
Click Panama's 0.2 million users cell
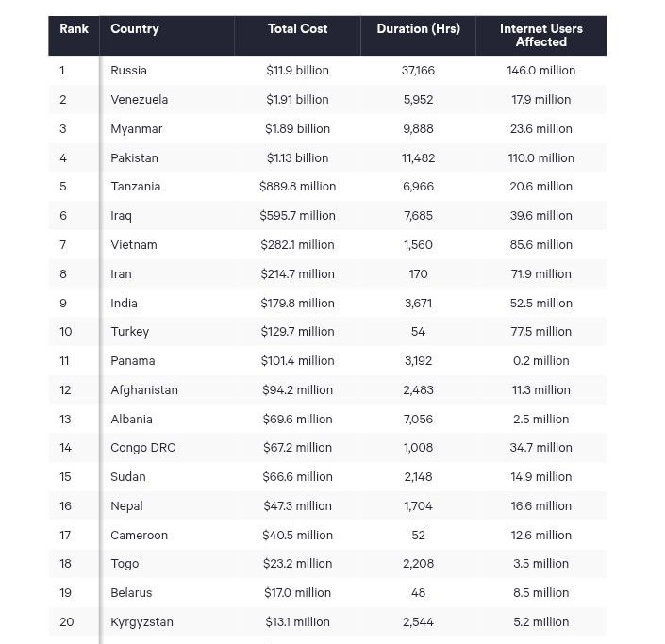click(x=540, y=361)
